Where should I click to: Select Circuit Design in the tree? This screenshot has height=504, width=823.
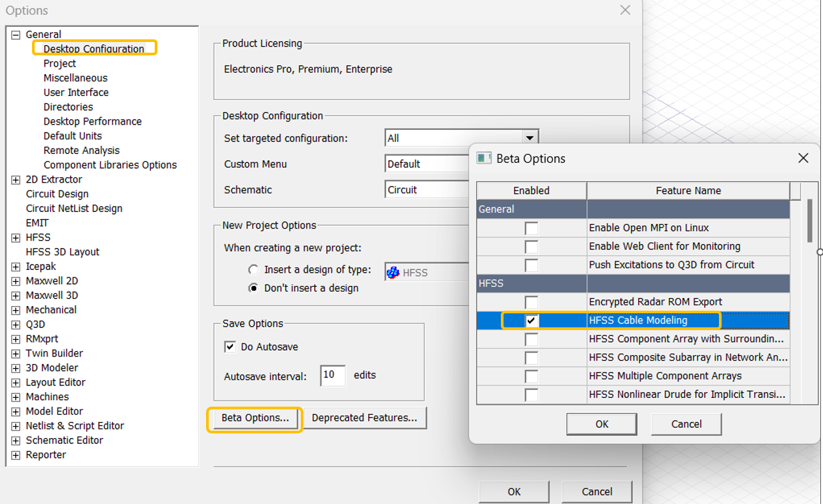pyautogui.click(x=57, y=194)
